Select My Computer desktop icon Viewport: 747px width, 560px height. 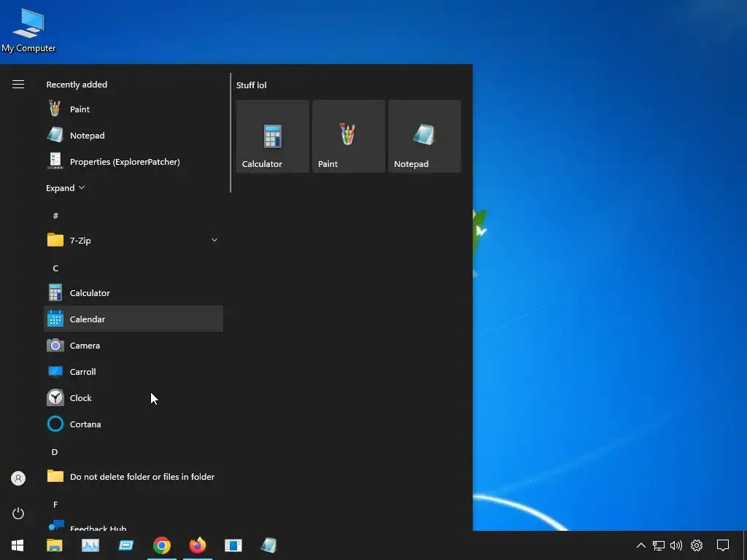click(x=28, y=31)
